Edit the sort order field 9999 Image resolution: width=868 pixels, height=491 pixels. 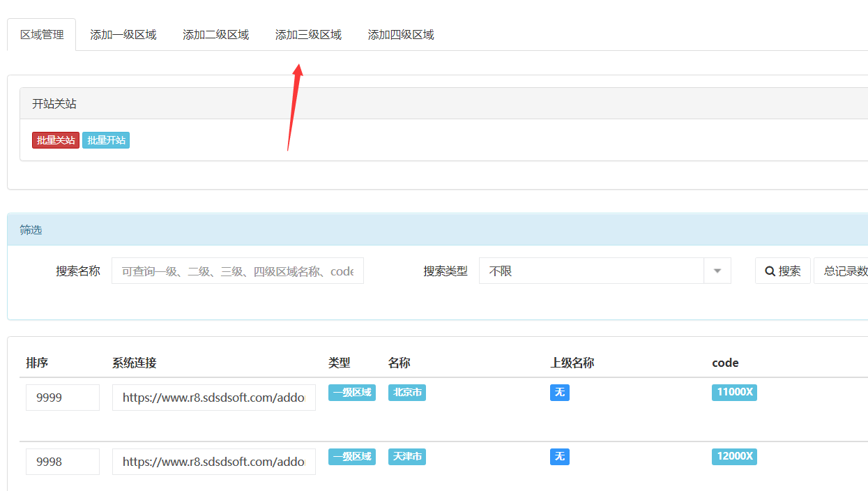pos(63,398)
